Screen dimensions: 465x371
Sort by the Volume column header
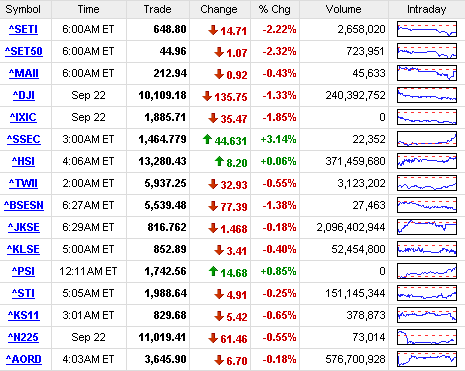344,9
